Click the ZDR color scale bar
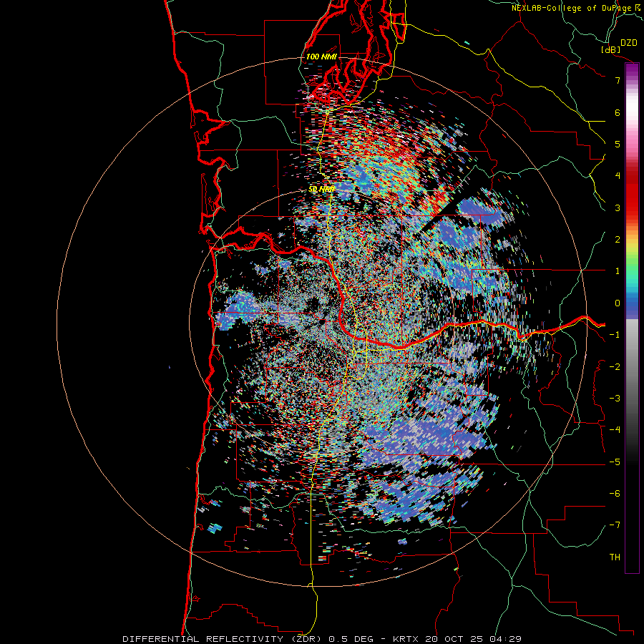The width and height of the screenshot is (644, 644). point(632,318)
